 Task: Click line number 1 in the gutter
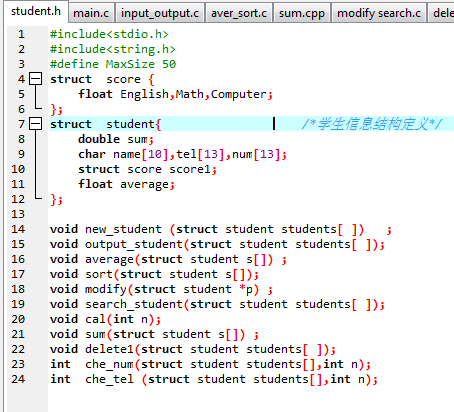[21, 34]
